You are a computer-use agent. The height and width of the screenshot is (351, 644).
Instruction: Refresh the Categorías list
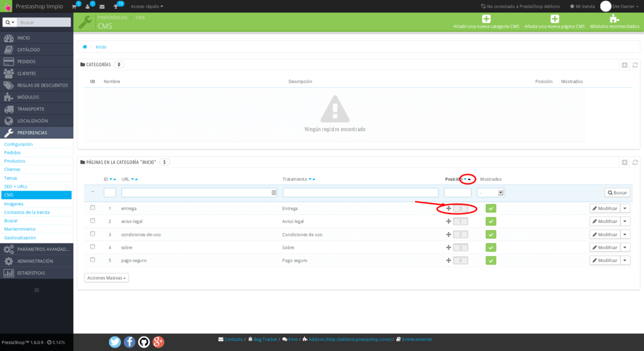pyautogui.click(x=635, y=65)
